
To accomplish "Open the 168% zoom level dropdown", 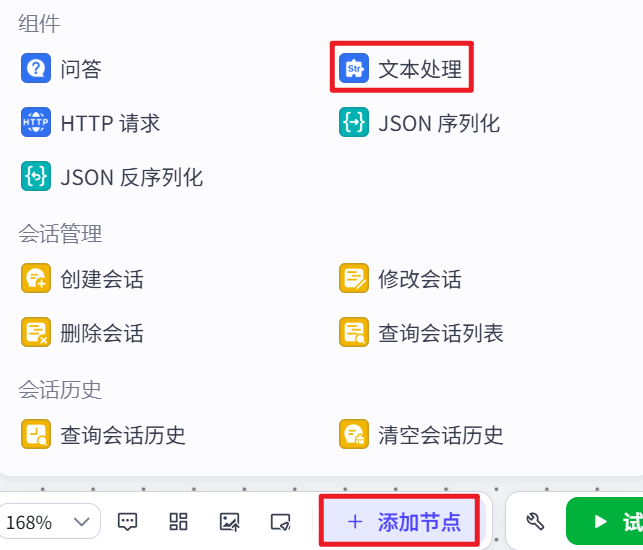I will pyautogui.click(x=49, y=522).
